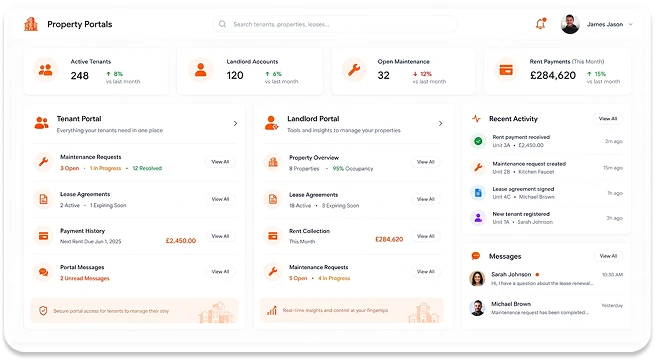Click James Jason's profile avatar
Screen dimensions: 655x360
[570, 24]
